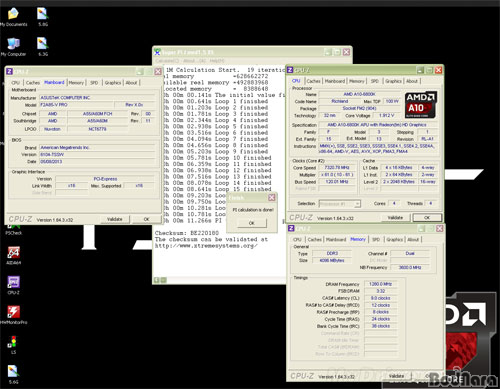Click the 'Checksum:' line in Super PI
Viewport: 500px width, 389px height.
[187, 233]
